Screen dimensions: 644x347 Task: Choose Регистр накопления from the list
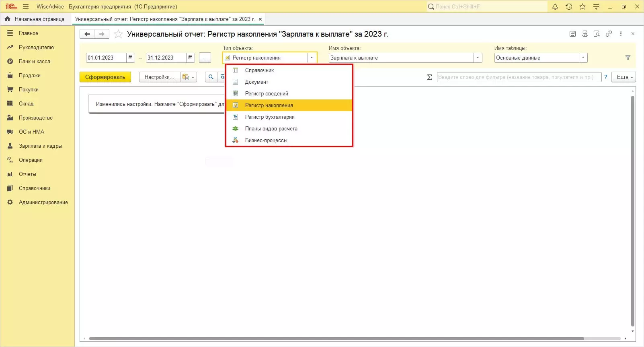[x=289, y=105]
